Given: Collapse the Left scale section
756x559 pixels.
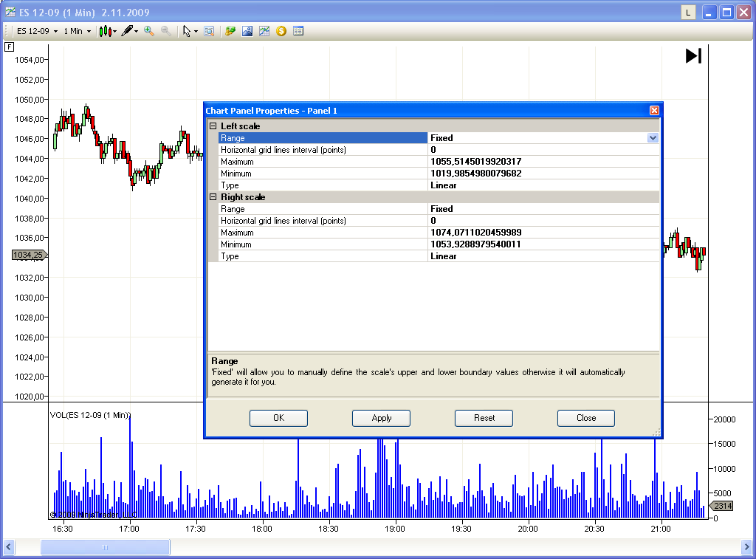Looking at the screenshot, I should [213, 126].
